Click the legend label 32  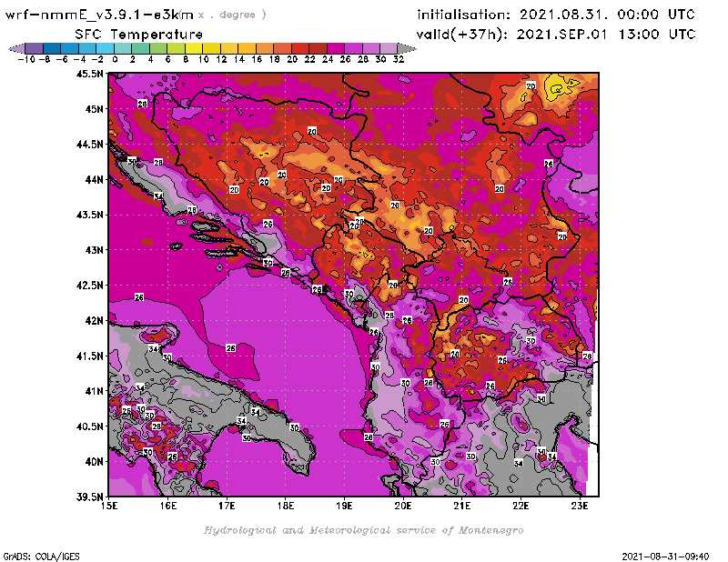click(x=399, y=59)
